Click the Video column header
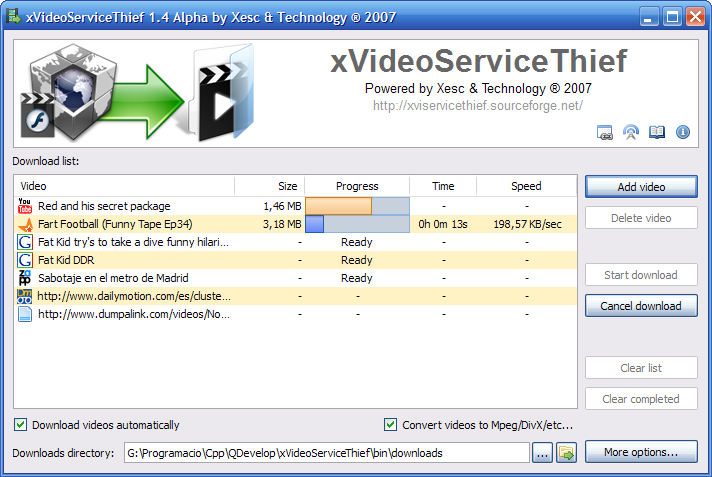Viewport: 712px width, 477px height. (124, 186)
